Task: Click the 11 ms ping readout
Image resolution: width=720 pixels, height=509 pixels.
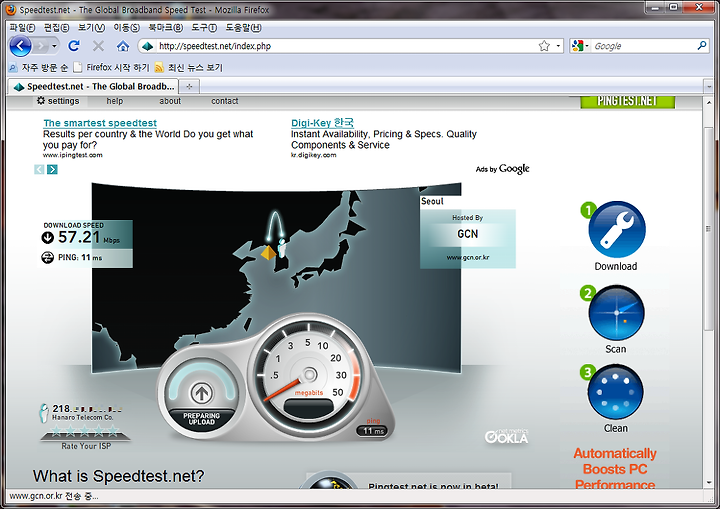Action: pyautogui.click(x=372, y=431)
